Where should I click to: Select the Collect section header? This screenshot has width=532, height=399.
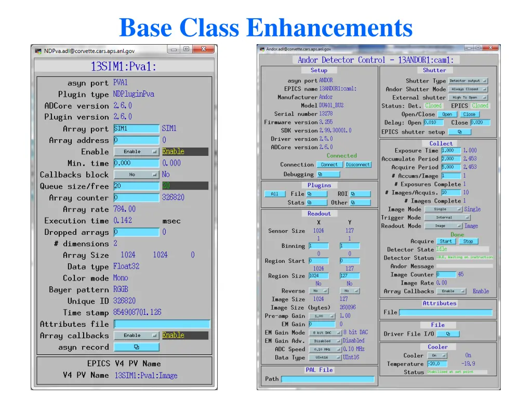441,143
